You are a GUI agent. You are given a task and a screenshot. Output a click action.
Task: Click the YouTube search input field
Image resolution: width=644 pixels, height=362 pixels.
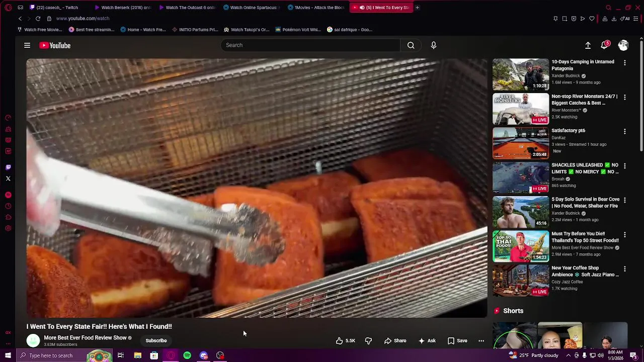click(x=310, y=45)
